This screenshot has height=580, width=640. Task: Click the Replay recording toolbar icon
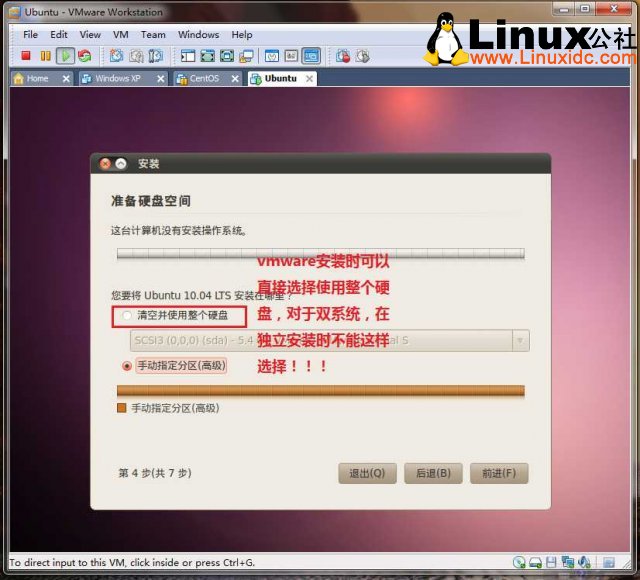[362, 56]
